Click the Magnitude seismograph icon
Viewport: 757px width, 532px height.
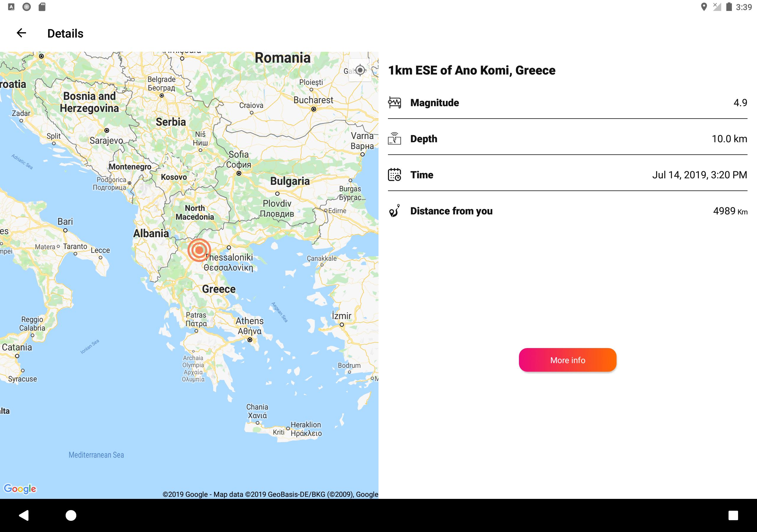395,103
